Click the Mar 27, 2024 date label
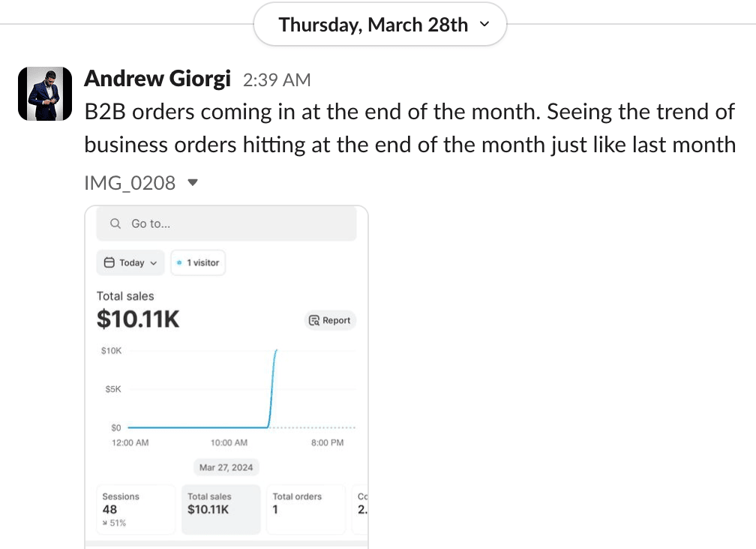Screen dimensions: 756x549 226,467
